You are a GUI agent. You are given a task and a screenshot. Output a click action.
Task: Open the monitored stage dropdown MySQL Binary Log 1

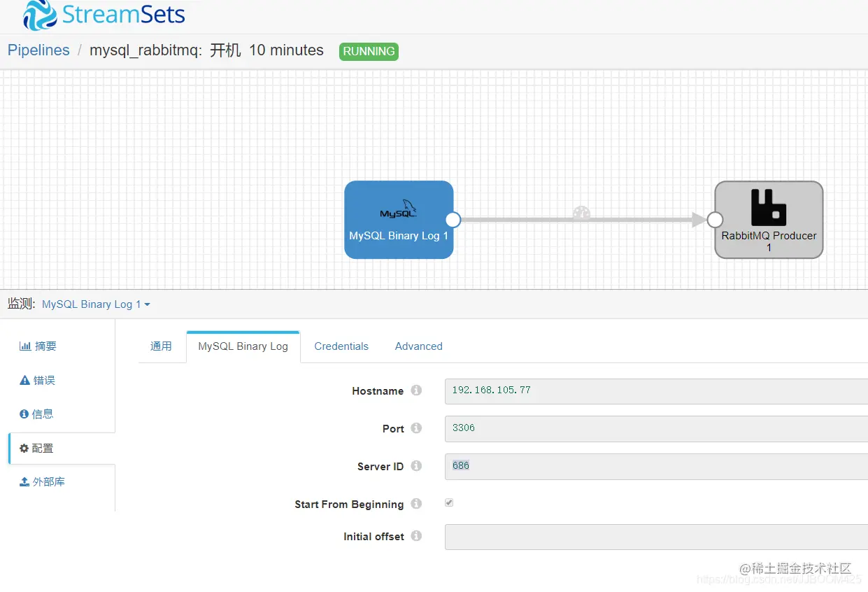(x=96, y=304)
